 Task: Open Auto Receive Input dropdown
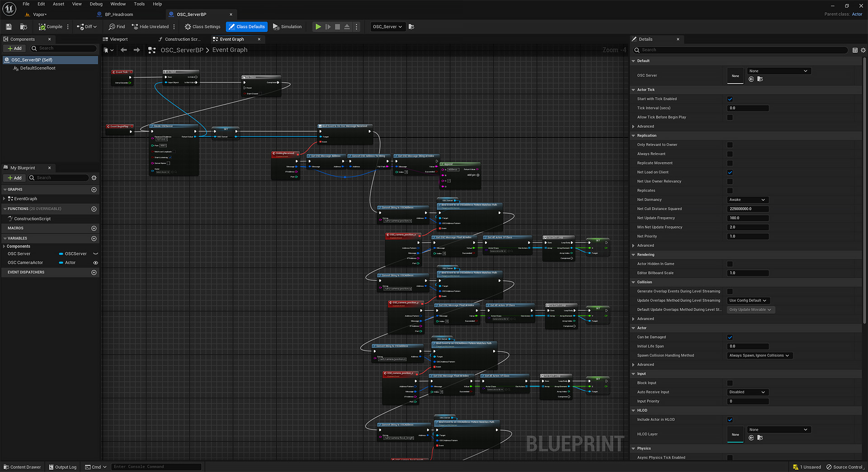748,392
